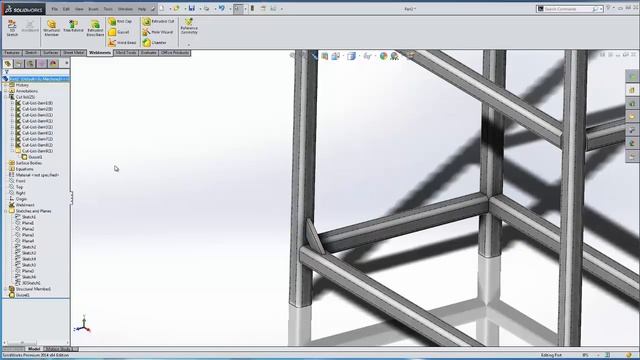Open the Window menu
The width and height of the screenshot is (640, 360).
click(x=125, y=9)
